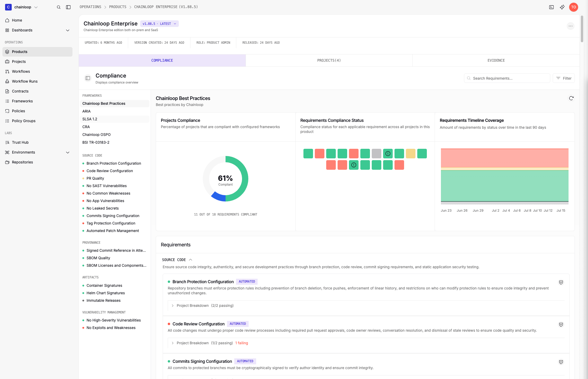Open Branch Protection Configuration requirement title
This screenshot has height=379, width=588.
pos(203,282)
